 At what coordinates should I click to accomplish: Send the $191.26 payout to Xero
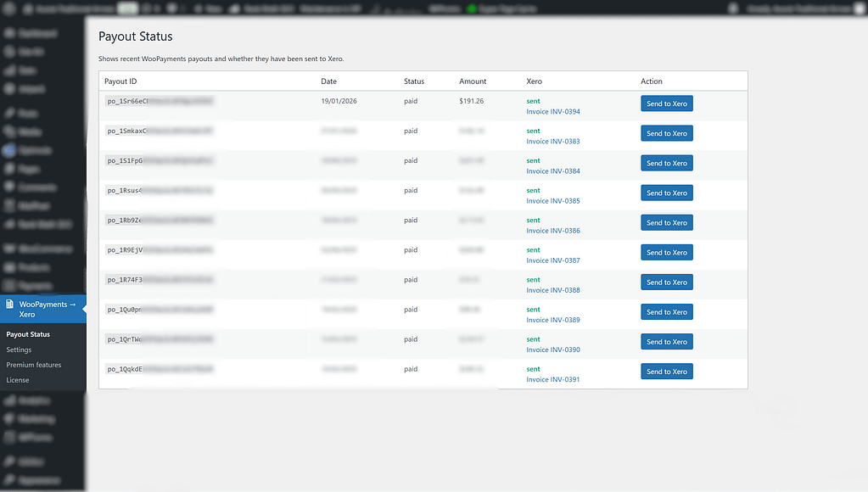(x=666, y=103)
